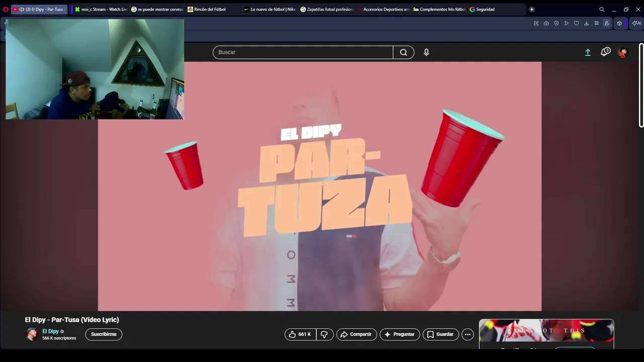The image size is (644, 362).
Task: Open the Easy Setup sliders icon
Action: click(x=597, y=23)
